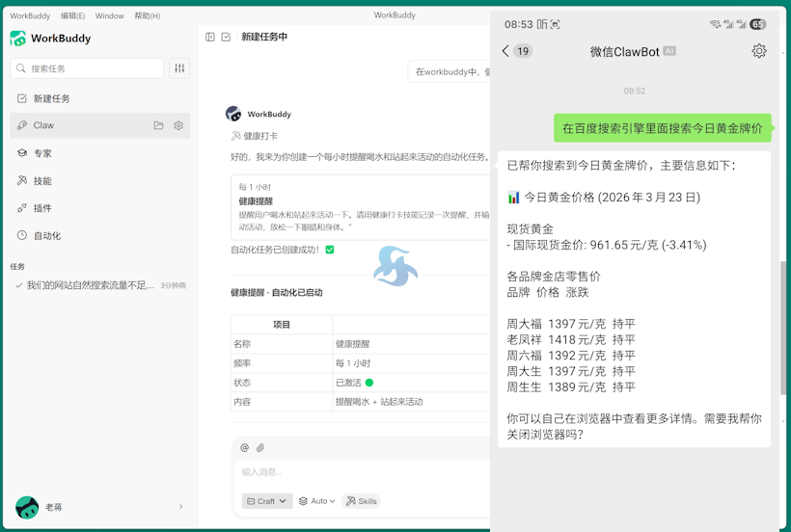Click the 在workbuddy中 user message bubble
Screen dimensions: 791x532
pos(449,72)
